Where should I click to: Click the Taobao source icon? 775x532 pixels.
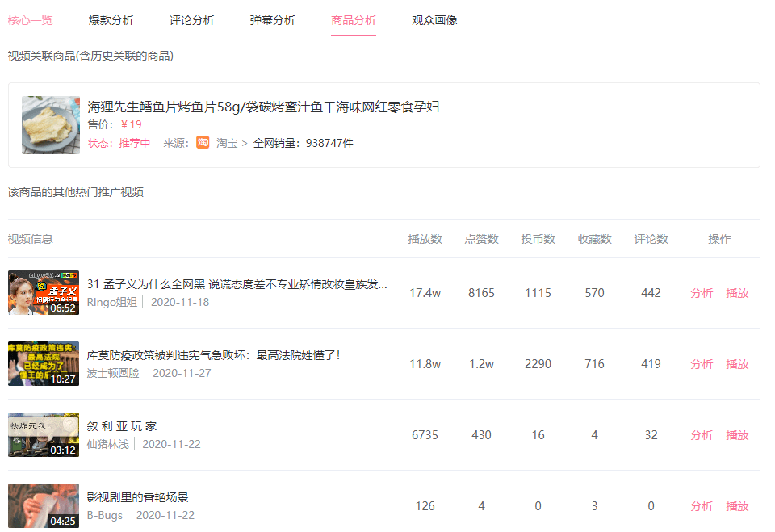click(203, 143)
